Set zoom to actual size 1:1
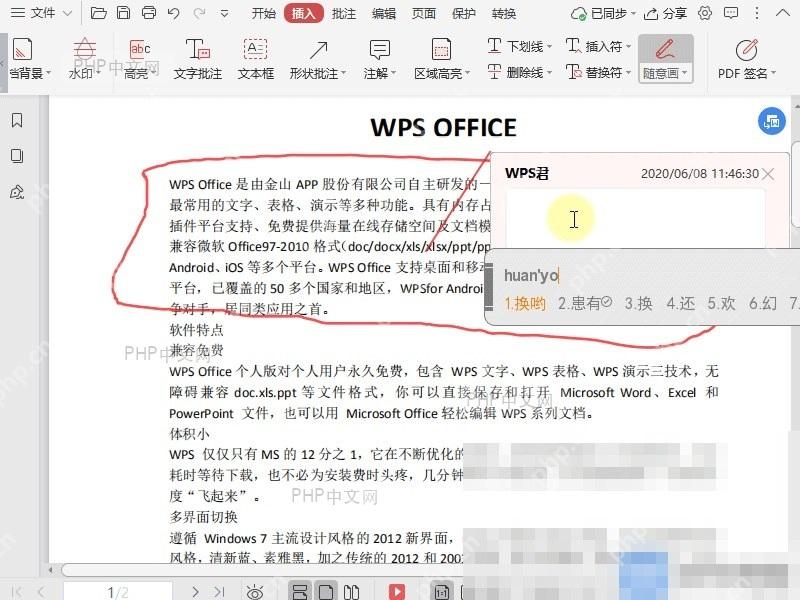The height and width of the screenshot is (600, 800). coord(442,592)
